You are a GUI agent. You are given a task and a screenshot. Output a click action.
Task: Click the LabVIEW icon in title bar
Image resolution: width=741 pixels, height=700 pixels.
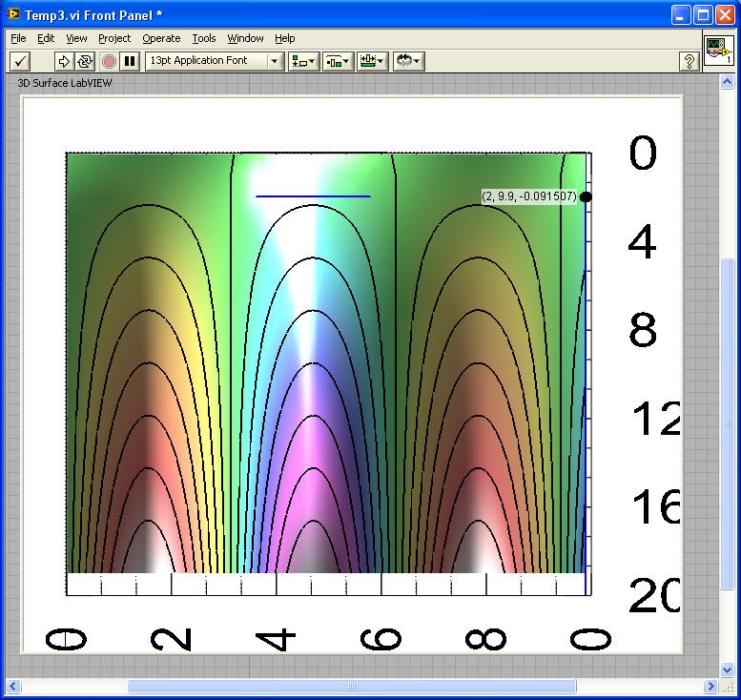(x=13, y=15)
